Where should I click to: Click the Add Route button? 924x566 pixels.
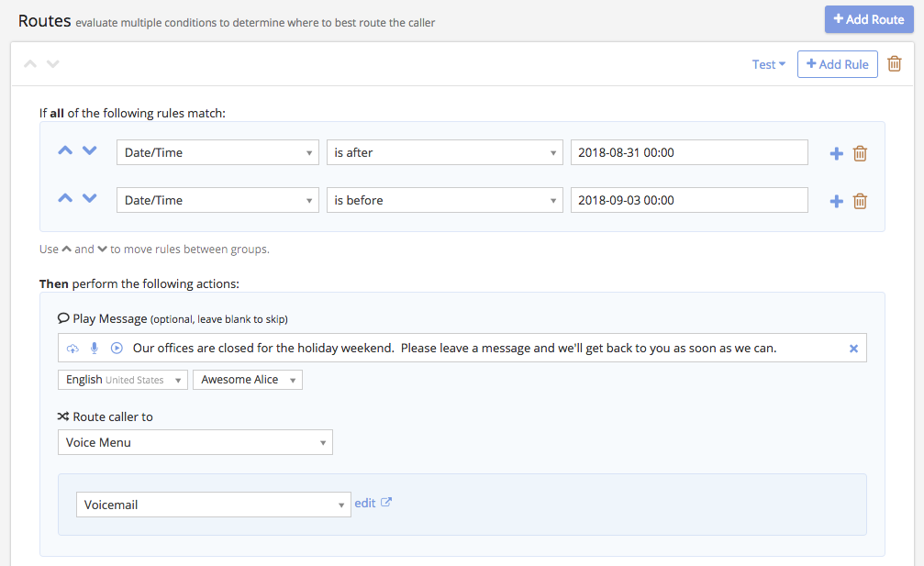[x=868, y=18]
